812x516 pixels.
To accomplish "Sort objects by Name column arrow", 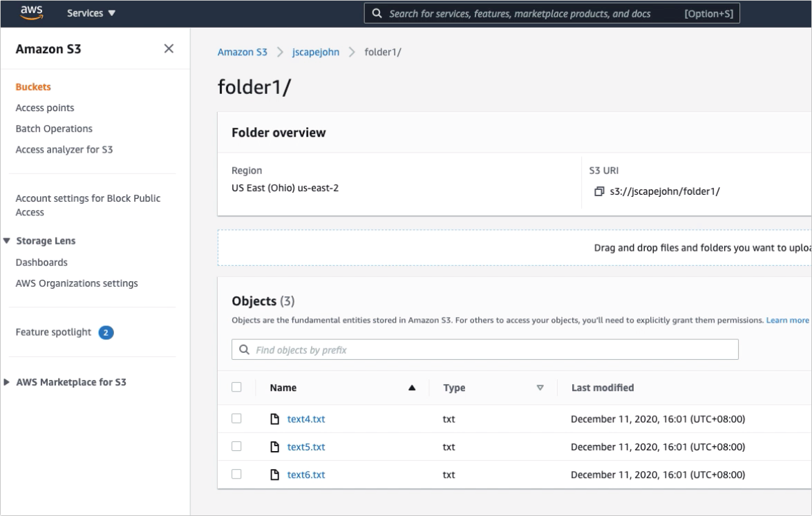I will tap(412, 388).
